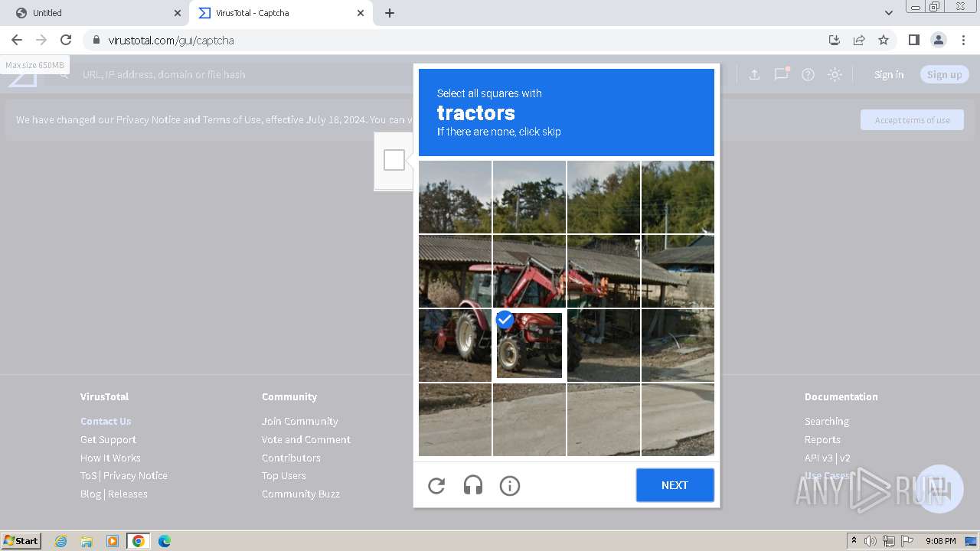Open Get Support footer link
Viewport: 980px width, 551px height.
tap(108, 439)
